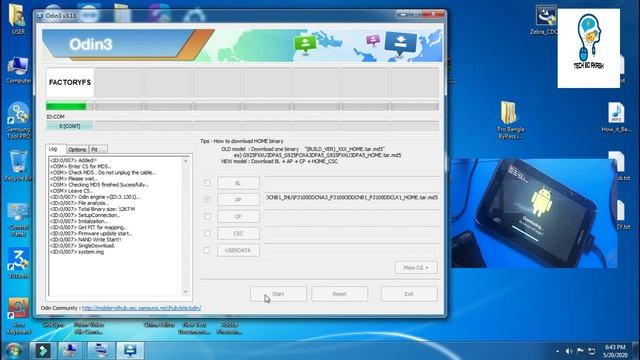Click the log scrollbar up arrow

click(186, 161)
